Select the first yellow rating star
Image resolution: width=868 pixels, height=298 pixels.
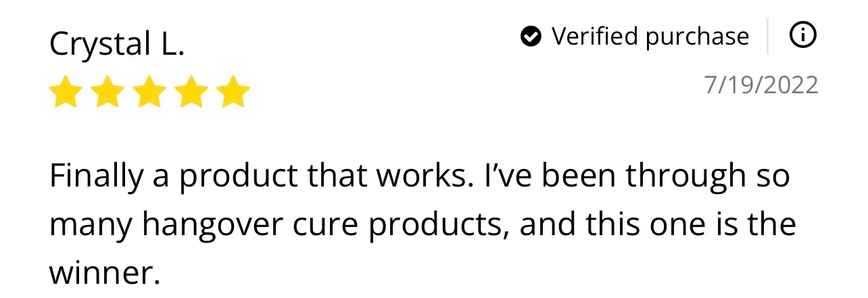tap(66, 92)
